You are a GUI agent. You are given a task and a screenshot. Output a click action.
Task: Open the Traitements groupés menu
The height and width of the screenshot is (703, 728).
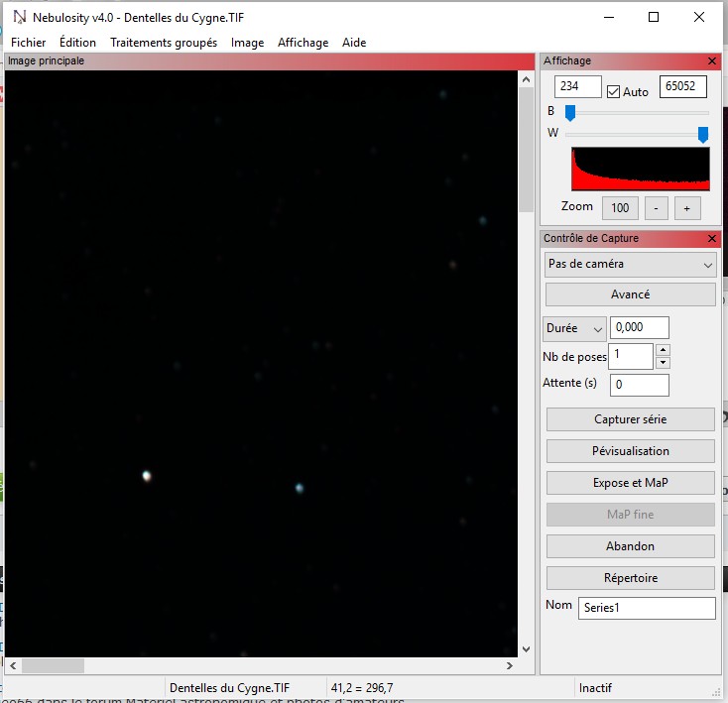coord(164,43)
